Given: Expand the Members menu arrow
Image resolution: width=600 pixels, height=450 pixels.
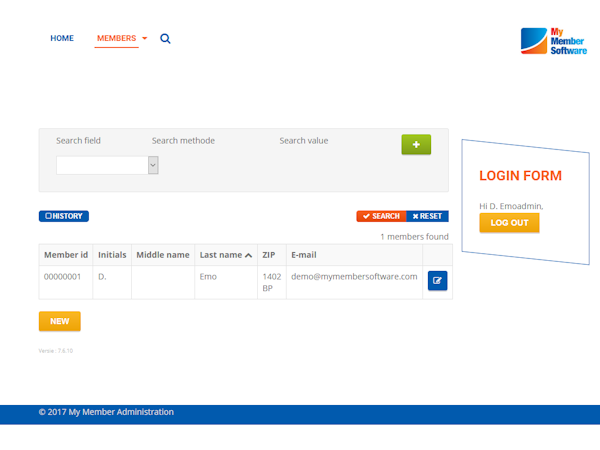Looking at the screenshot, I should (x=145, y=38).
